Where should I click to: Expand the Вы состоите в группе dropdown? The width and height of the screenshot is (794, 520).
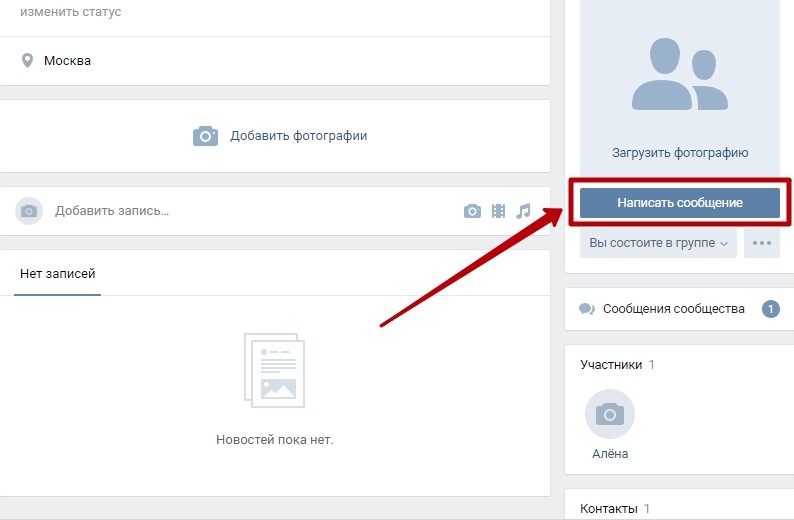click(x=658, y=243)
